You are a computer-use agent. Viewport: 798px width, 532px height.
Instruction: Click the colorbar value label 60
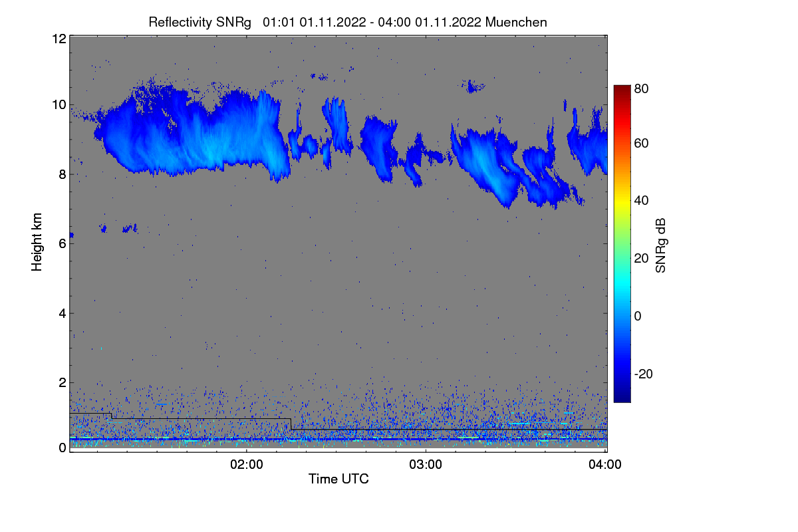(x=641, y=144)
